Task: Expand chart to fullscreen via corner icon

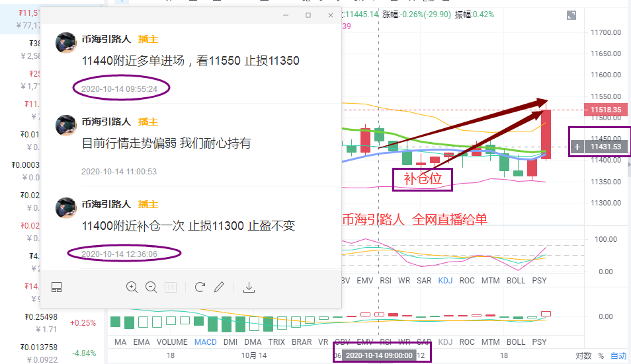Action: (571, 15)
